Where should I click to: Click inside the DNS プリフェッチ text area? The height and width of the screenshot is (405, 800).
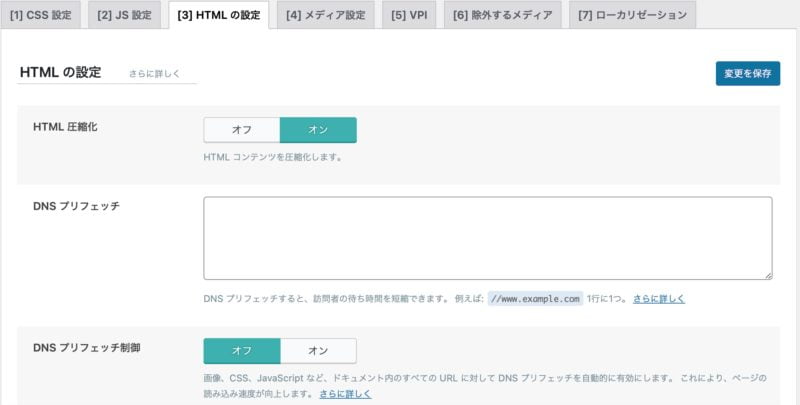(x=487, y=237)
